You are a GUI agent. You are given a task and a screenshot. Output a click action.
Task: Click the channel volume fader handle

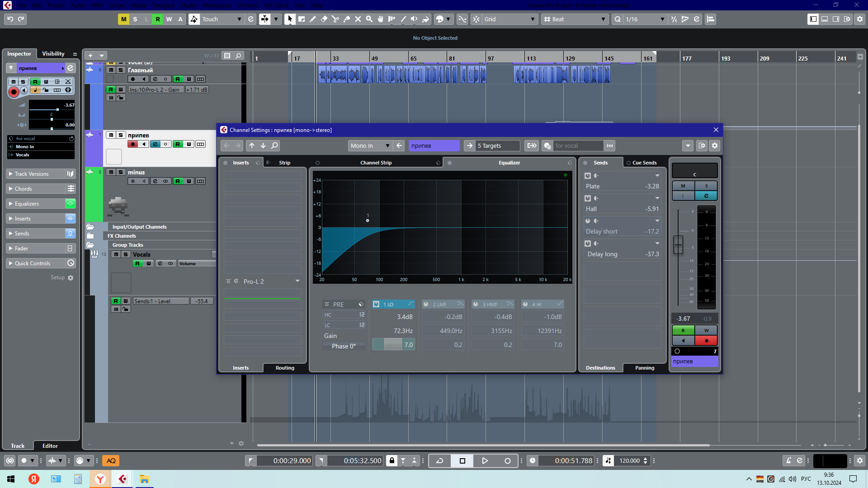click(678, 244)
